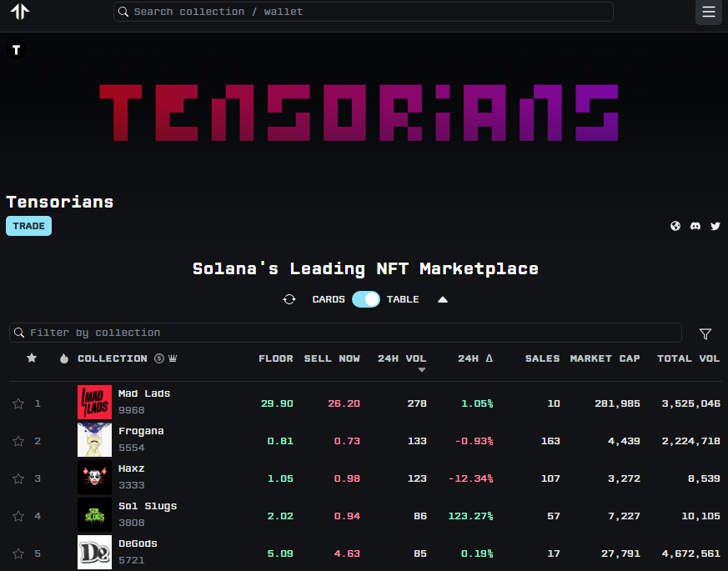Open the table filter funnel icon

click(x=705, y=333)
